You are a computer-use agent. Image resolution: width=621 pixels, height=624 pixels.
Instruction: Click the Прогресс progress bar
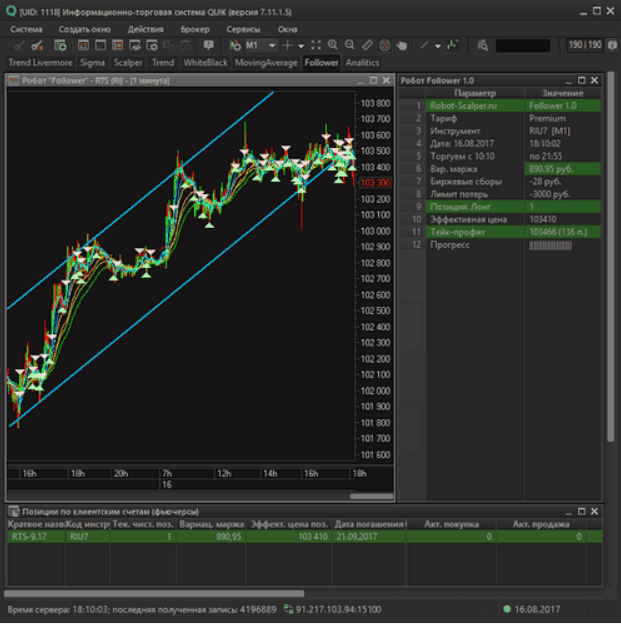(x=551, y=246)
